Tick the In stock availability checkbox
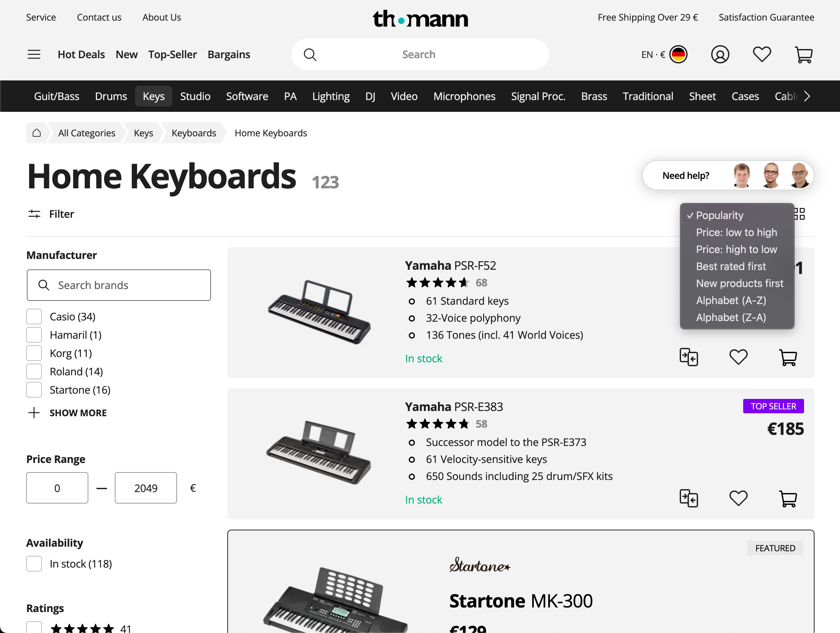The width and height of the screenshot is (840, 633). (x=34, y=564)
